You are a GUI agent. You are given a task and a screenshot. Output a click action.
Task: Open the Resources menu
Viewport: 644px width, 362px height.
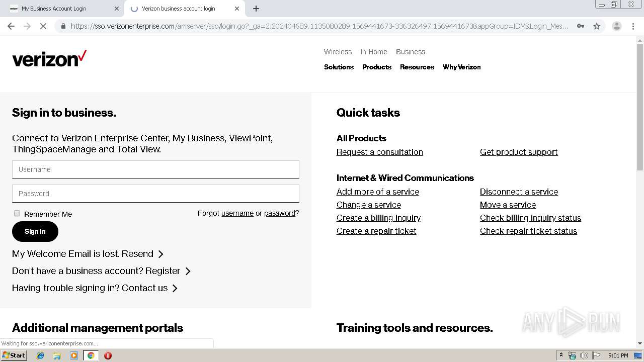tap(417, 67)
